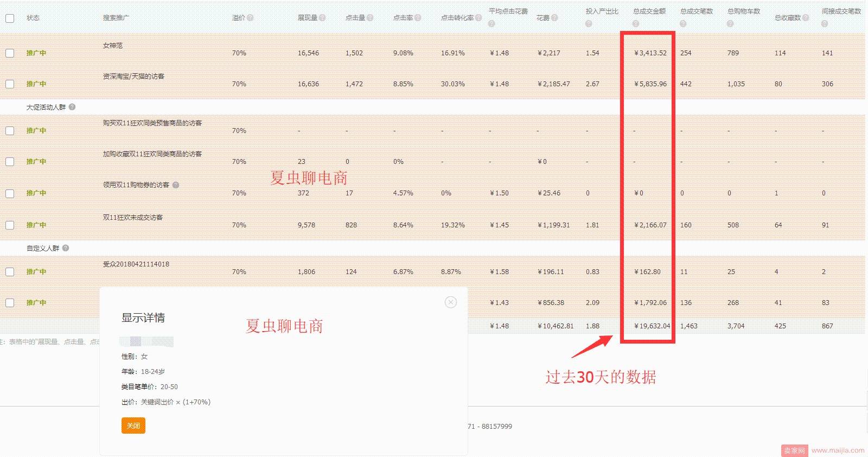Screen dimensions: 868x457
Task: Click the 16,546 impressions cell
Action: click(308, 53)
